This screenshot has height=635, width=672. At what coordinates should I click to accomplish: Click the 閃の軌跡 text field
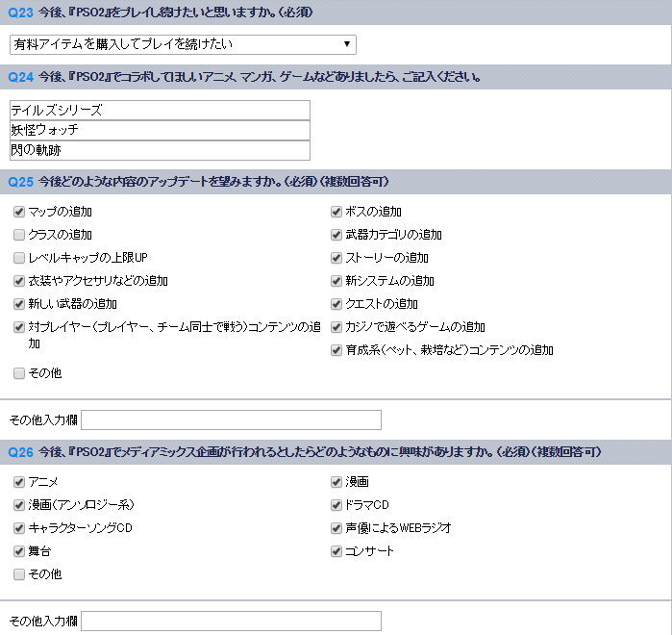160,151
